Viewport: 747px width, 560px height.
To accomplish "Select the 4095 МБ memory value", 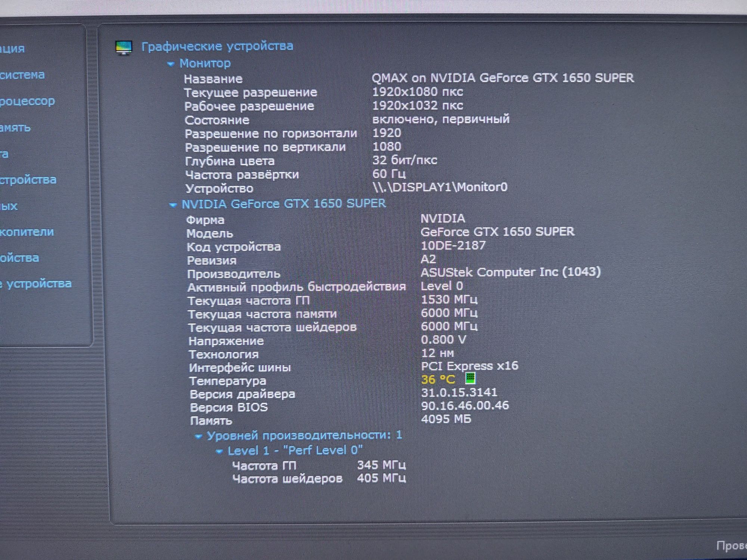I will point(446,419).
